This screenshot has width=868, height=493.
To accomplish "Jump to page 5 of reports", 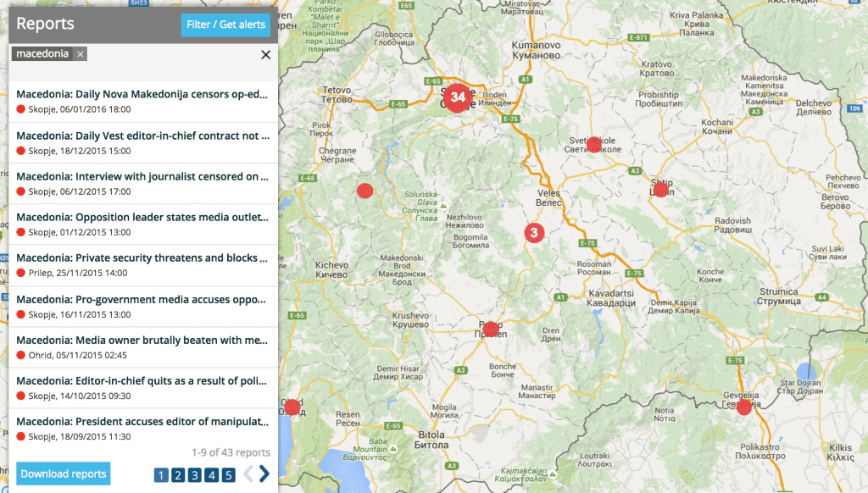I will [x=228, y=474].
